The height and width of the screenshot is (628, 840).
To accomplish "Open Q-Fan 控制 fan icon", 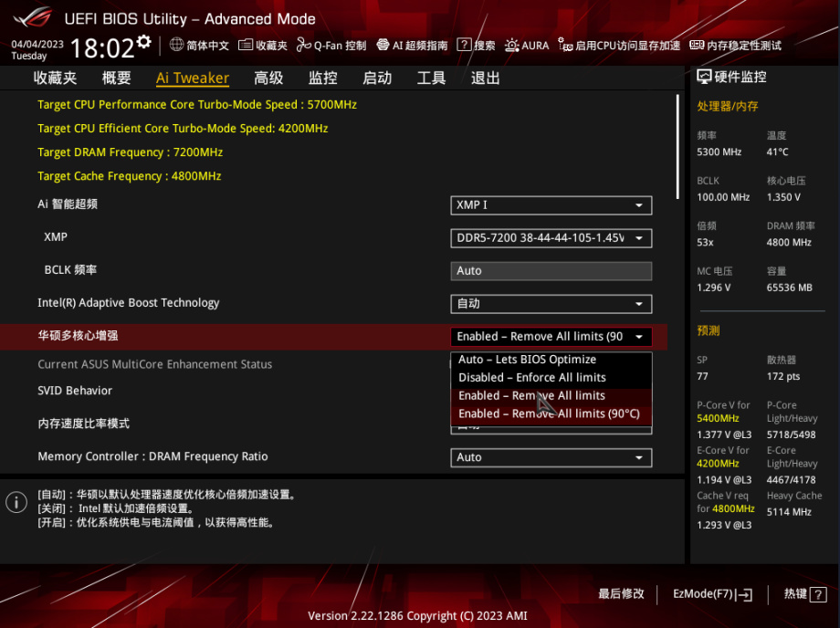I will [304, 45].
